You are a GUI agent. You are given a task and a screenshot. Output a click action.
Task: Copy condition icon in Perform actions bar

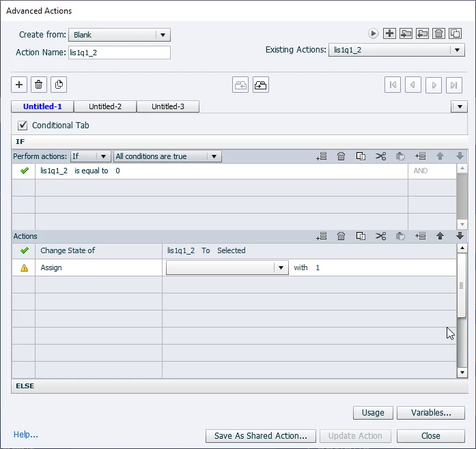(x=361, y=156)
